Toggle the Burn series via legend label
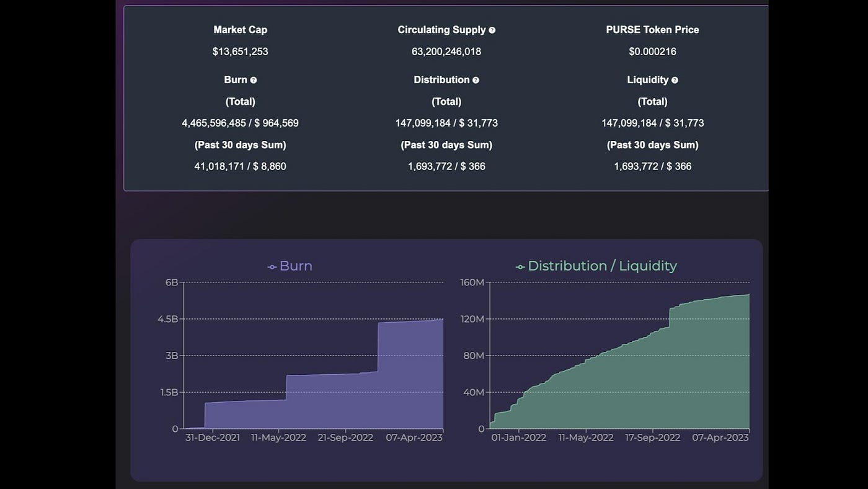 click(296, 266)
